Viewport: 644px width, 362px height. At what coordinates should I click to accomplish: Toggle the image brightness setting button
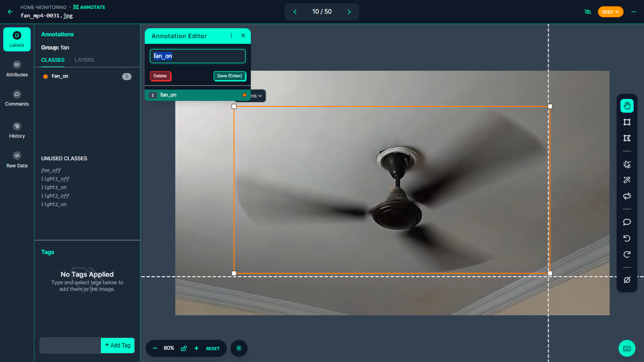(239, 348)
